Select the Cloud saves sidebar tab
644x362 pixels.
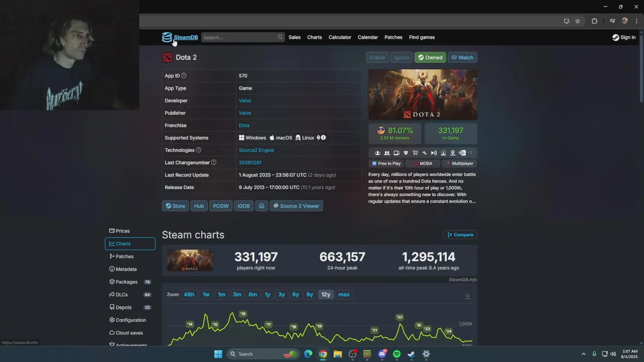click(130, 333)
